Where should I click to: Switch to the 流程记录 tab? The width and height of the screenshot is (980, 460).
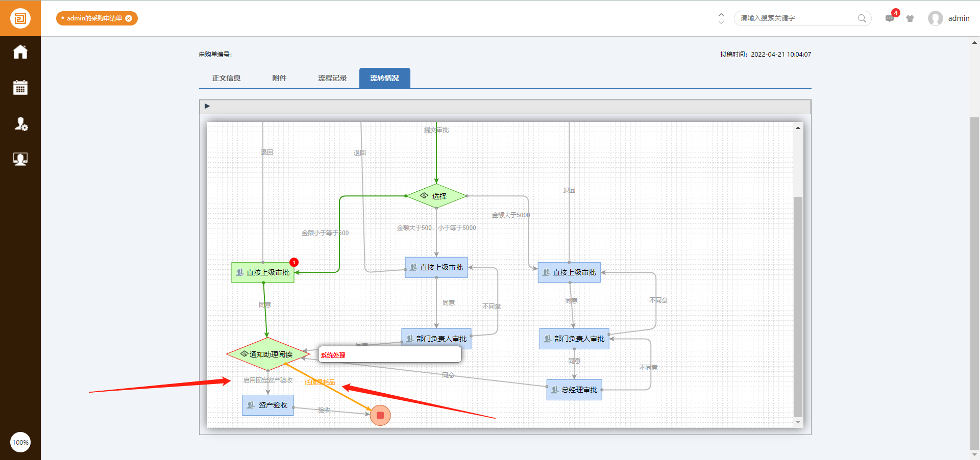point(332,78)
